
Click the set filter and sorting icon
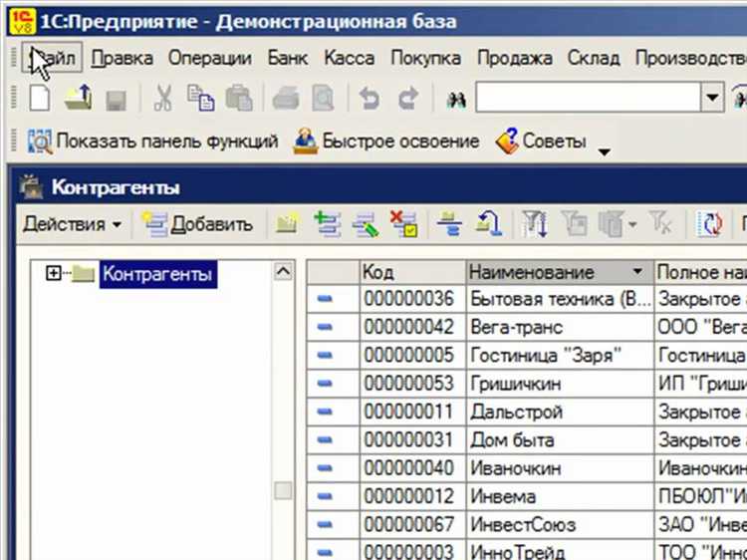(x=535, y=224)
